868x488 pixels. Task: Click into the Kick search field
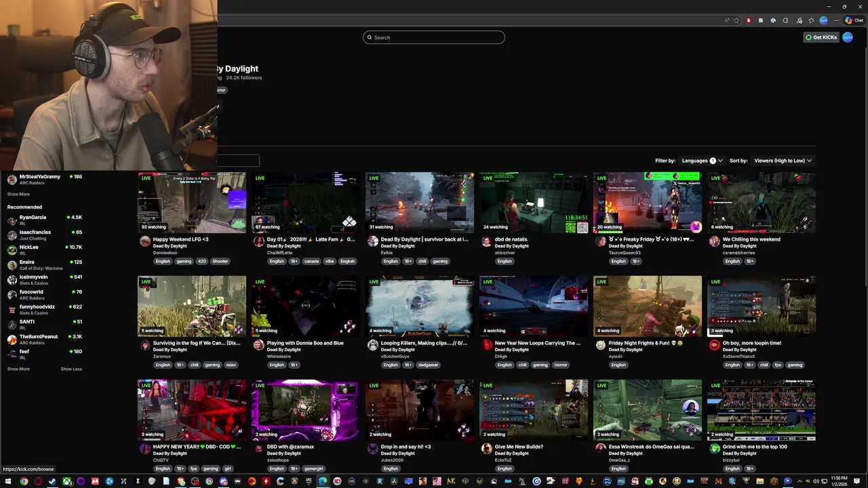(434, 37)
